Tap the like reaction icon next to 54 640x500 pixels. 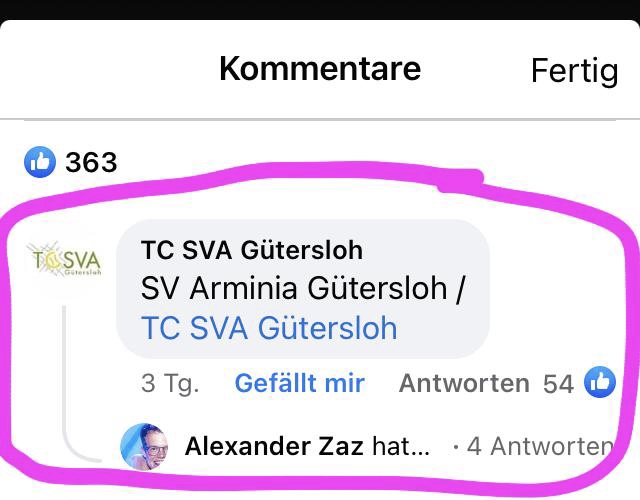click(600, 382)
